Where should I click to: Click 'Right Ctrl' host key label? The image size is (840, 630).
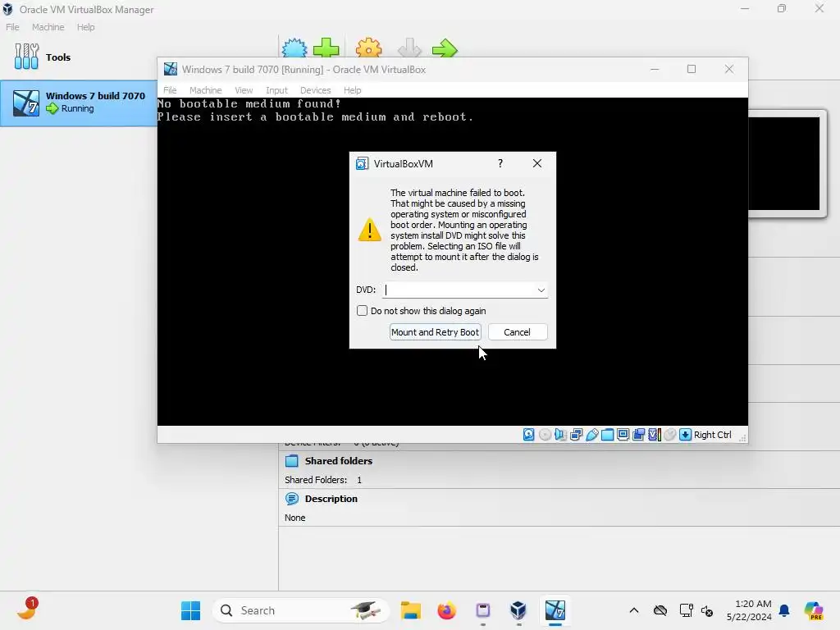point(713,435)
